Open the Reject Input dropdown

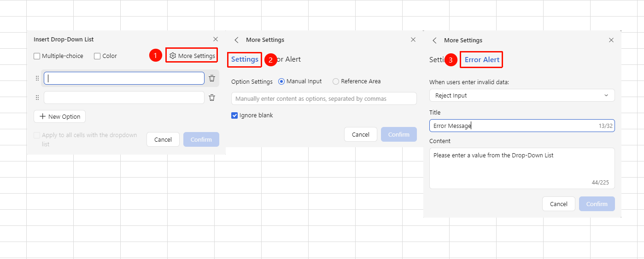(522, 95)
